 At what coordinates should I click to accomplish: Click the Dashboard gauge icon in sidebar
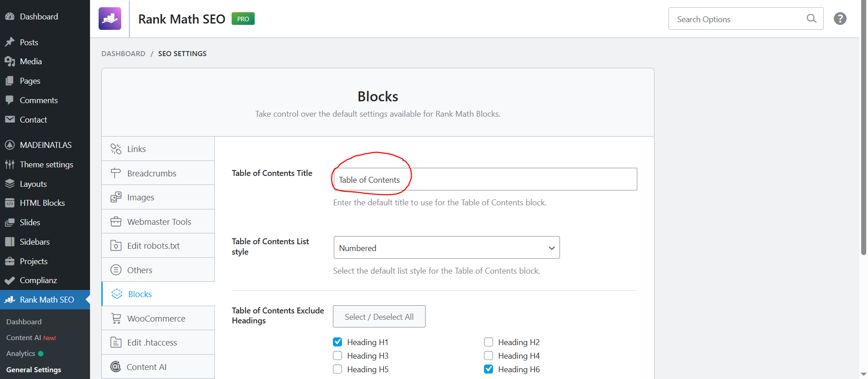coord(9,17)
